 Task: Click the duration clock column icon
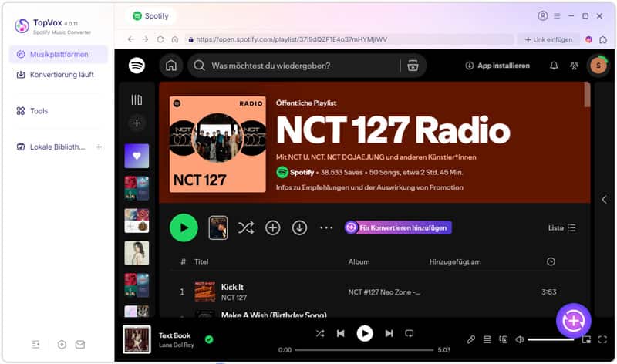coord(551,261)
